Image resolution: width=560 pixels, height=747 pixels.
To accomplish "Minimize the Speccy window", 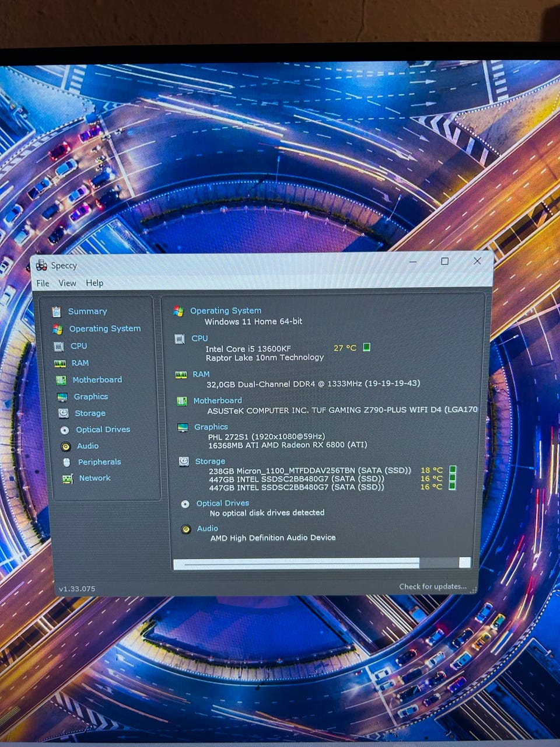I will point(413,261).
